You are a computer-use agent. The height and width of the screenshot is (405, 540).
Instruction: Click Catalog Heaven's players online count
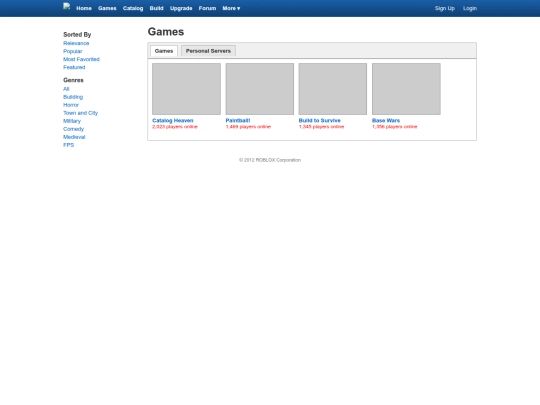click(175, 127)
